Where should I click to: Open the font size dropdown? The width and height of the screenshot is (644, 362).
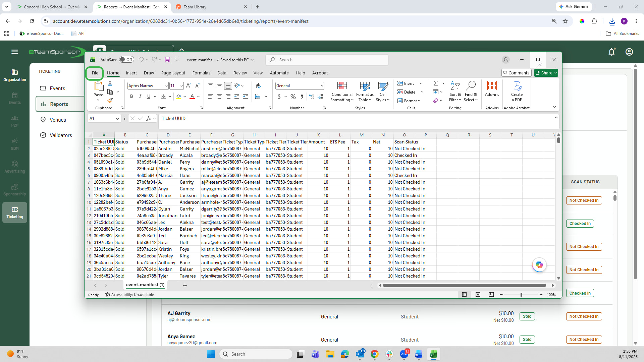pos(181,86)
